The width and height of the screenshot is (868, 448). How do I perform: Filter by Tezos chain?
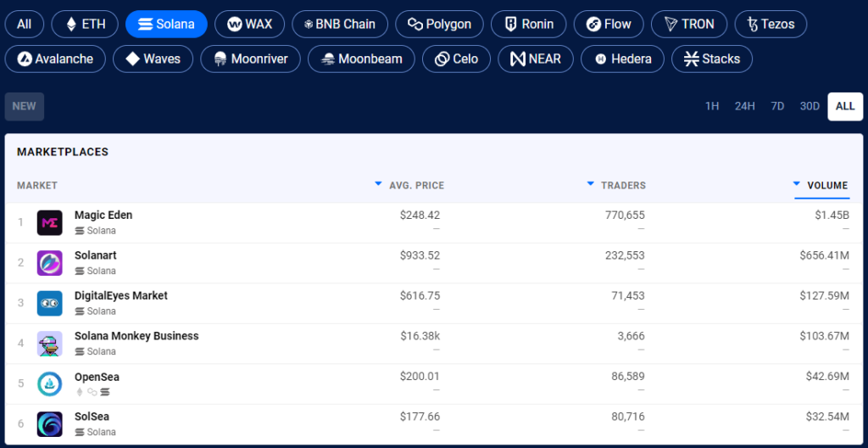tap(771, 25)
